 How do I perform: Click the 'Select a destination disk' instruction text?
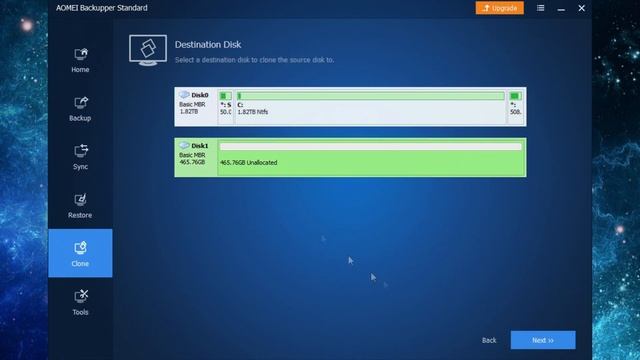[x=254, y=60]
